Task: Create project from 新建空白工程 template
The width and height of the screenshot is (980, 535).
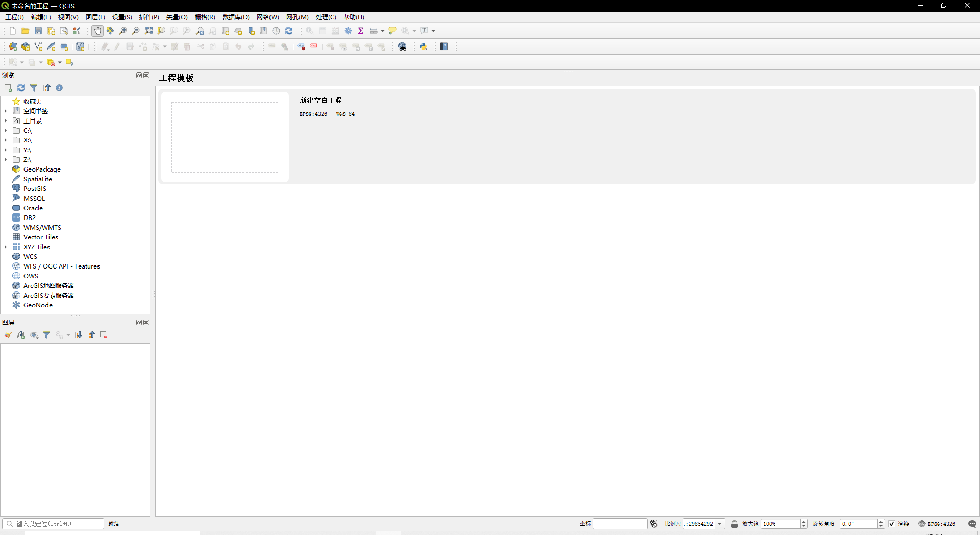Action: (x=225, y=137)
